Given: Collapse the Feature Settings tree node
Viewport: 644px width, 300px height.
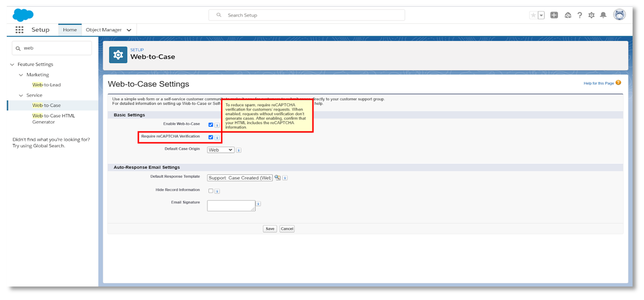Looking at the screenshot, I should pyautogui.click(x=12, y=64).
